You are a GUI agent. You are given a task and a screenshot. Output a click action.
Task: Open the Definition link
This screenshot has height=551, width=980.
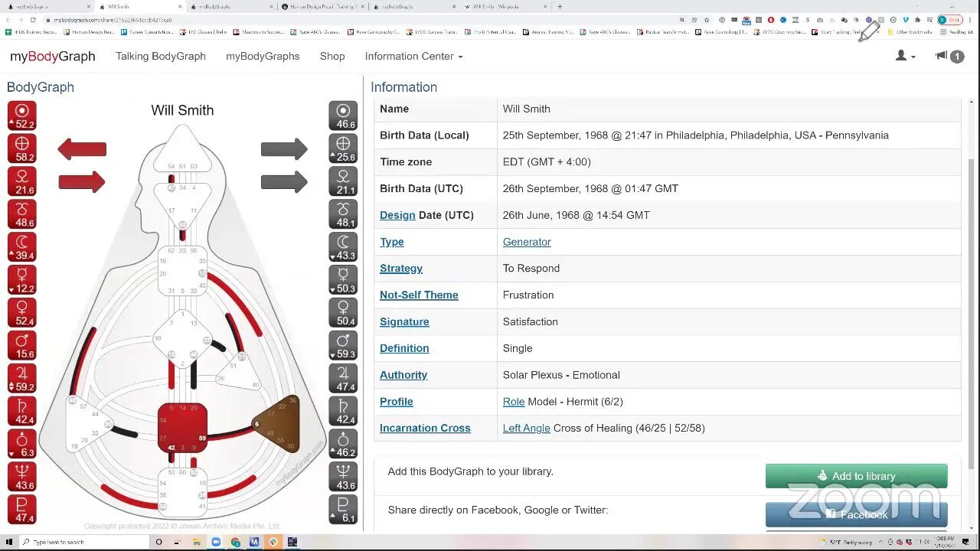click(x=404, y=348)
